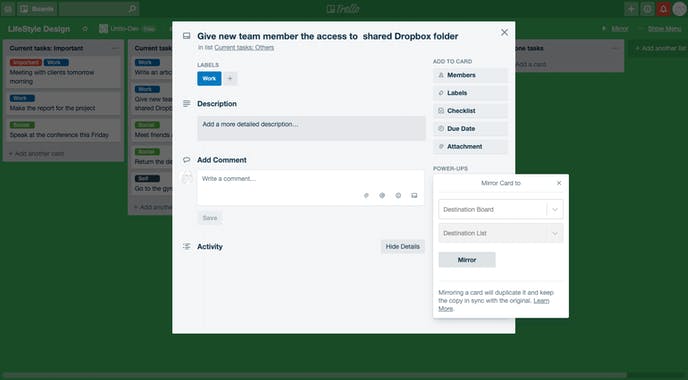Open the home icon in the Trello header
This screenshot has height=380, width=688.
click(x=8, y=9)
